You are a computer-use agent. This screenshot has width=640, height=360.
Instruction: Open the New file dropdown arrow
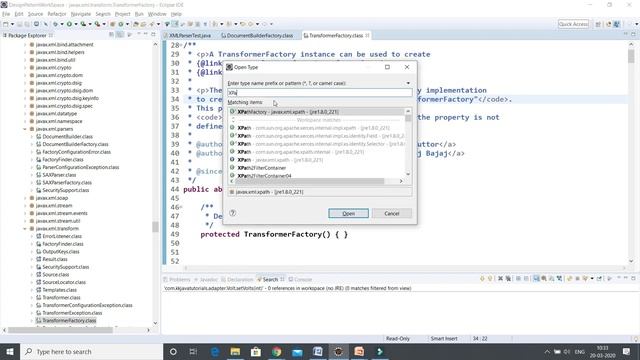[x=12, y=24]
